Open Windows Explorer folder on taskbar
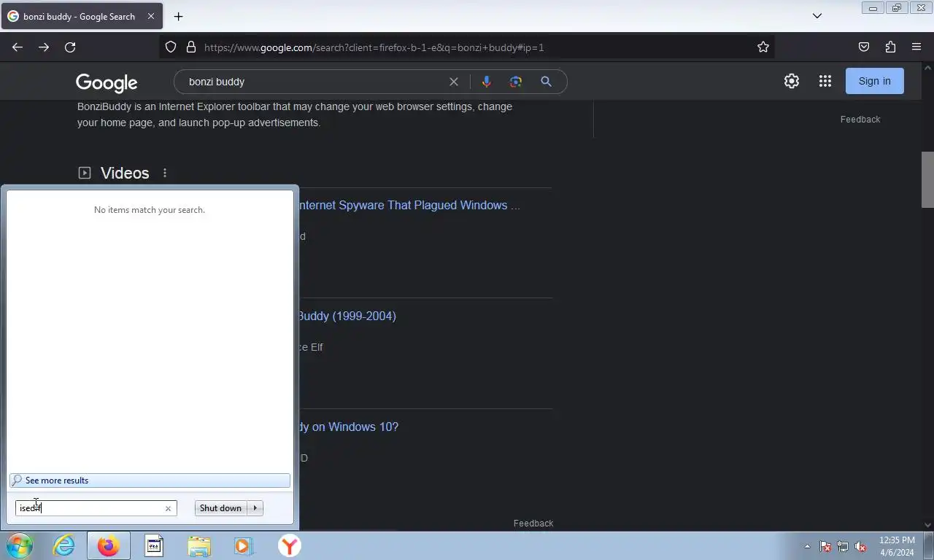Viewport: 934px width, 560px height. [x=199, y=545]
